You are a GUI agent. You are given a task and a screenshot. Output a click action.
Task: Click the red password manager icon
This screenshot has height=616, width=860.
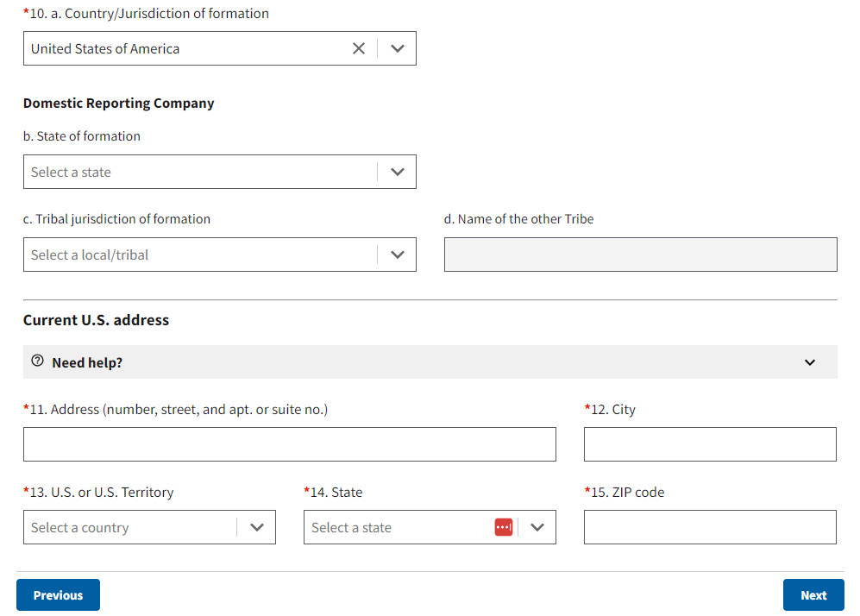pos(504,527)
